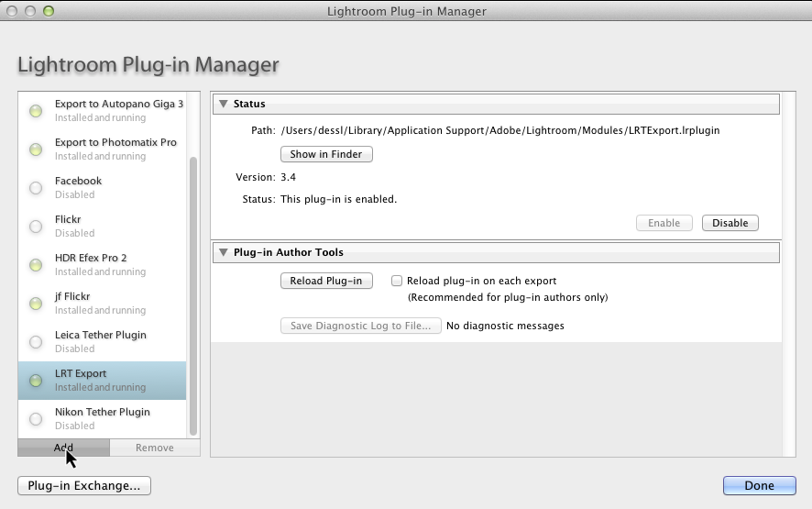Click Save Diagnostic Log to File button
The image size is (812, 509).
coord(360,326)
